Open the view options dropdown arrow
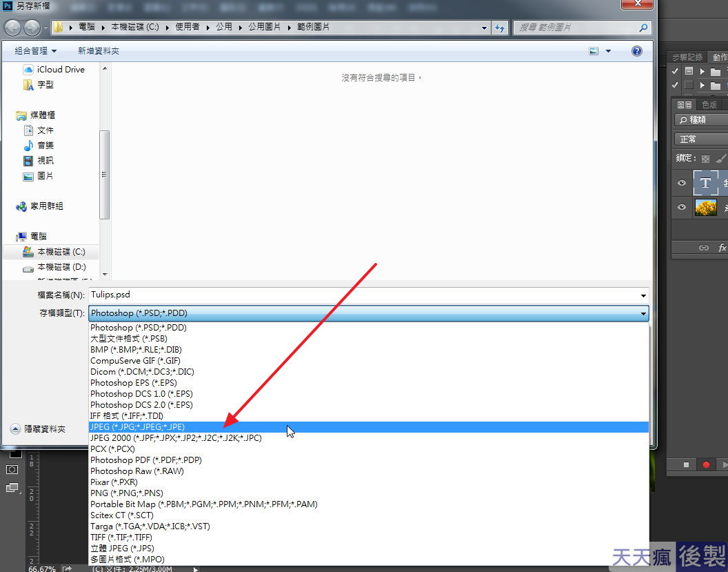 coord(608,51)
